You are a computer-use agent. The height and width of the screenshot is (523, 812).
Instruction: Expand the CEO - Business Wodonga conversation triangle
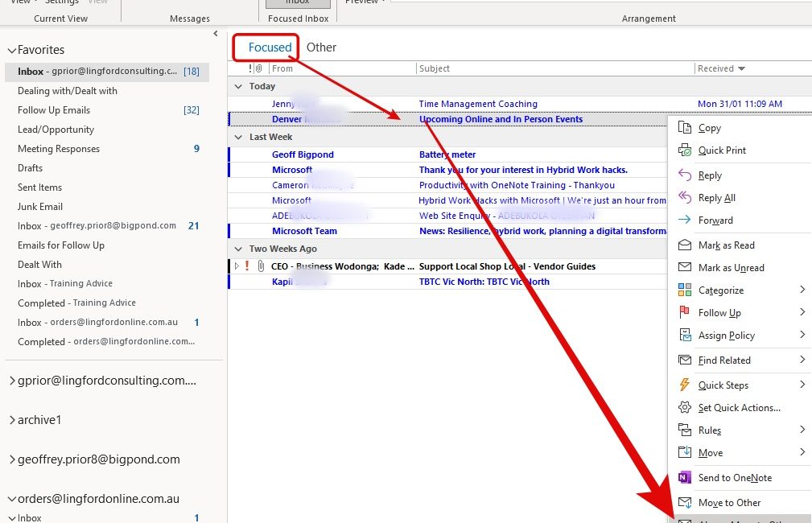[237, 266]
